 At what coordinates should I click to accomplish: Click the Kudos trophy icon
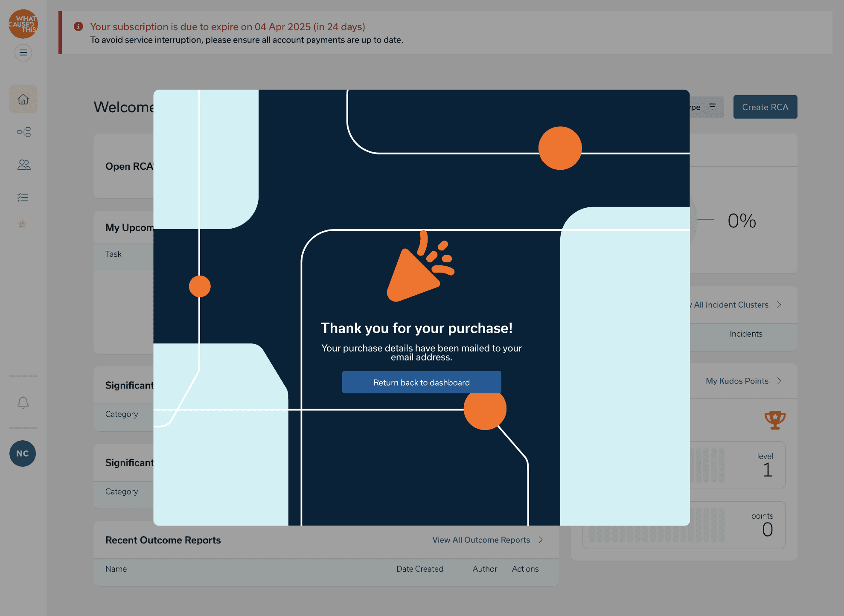click(x=775, y=420)
